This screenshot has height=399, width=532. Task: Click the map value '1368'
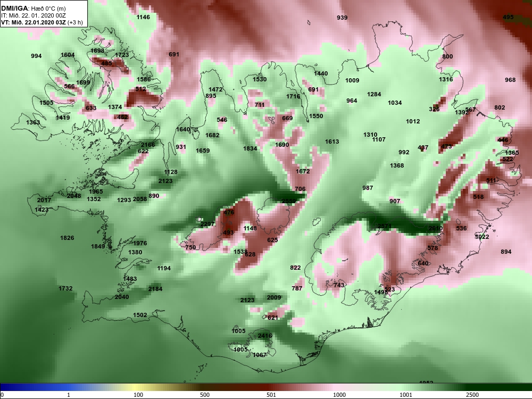click(397, 165)
